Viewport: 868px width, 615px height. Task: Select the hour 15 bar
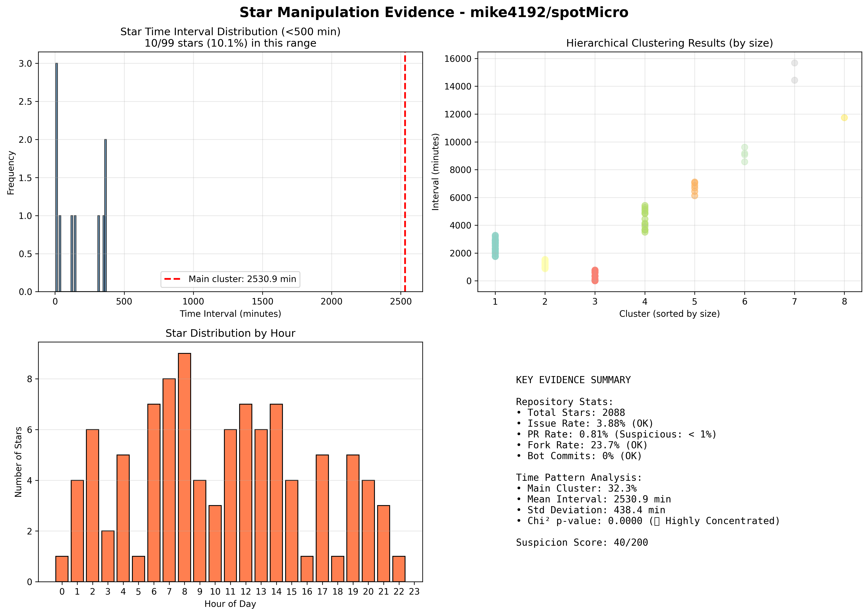click(x=292, y=531)
